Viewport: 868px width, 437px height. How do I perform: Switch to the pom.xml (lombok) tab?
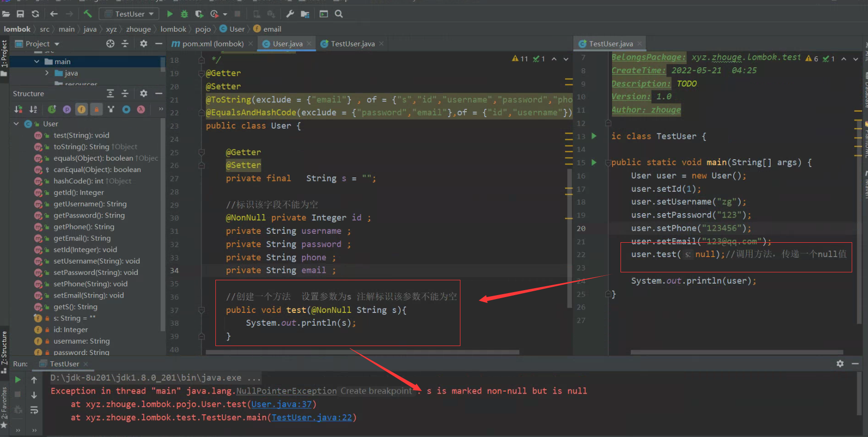pos(213,44)
